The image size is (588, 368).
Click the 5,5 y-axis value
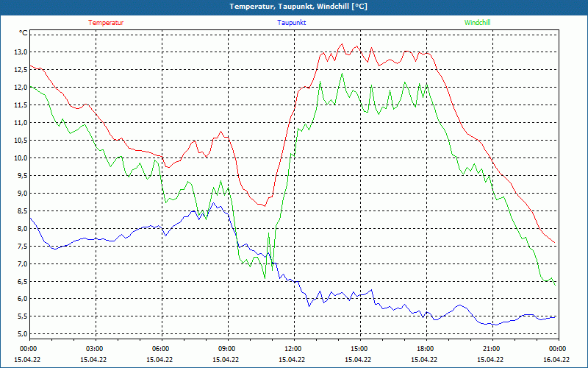pos(23,316)
